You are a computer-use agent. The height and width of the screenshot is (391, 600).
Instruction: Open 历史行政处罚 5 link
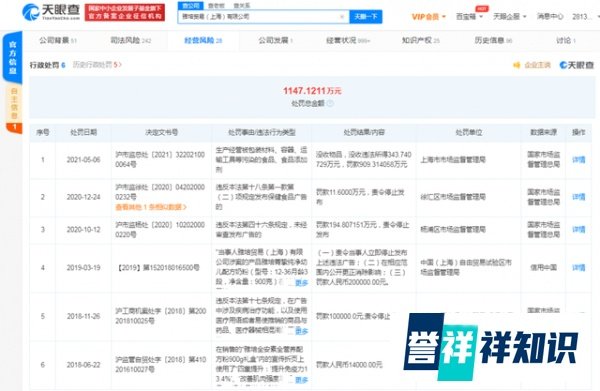pyautogui.click(x=97, y=65)
